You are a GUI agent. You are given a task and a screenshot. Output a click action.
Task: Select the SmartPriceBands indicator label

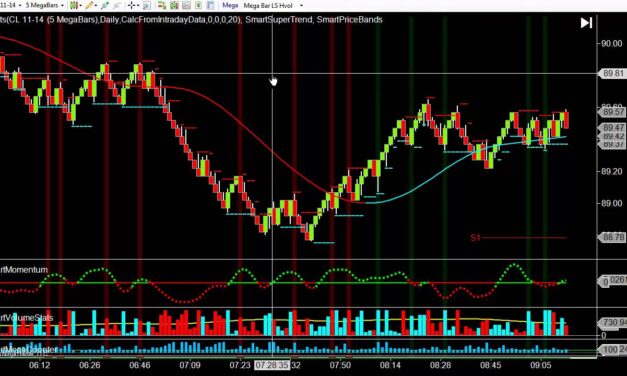click(x=350, y=20)
